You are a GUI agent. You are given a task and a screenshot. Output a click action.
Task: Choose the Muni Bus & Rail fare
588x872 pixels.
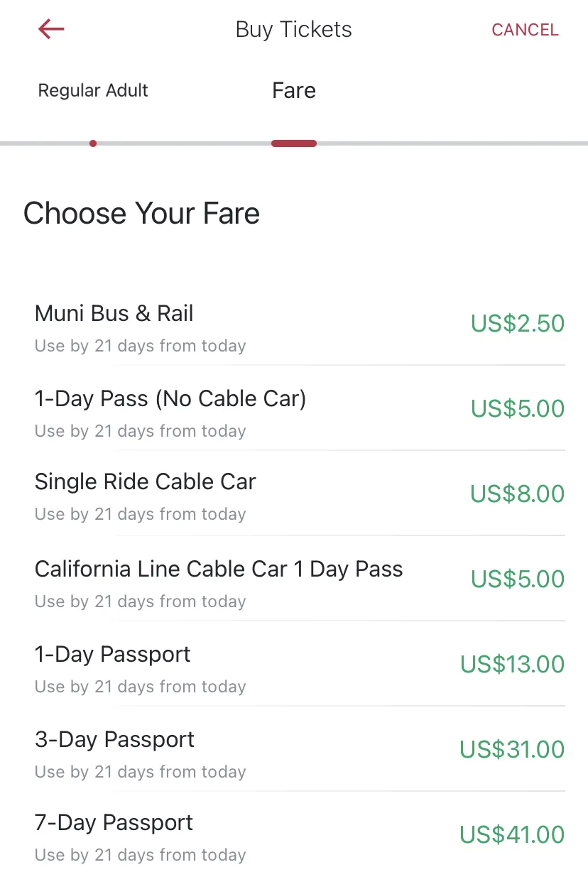tap(114, 314)
